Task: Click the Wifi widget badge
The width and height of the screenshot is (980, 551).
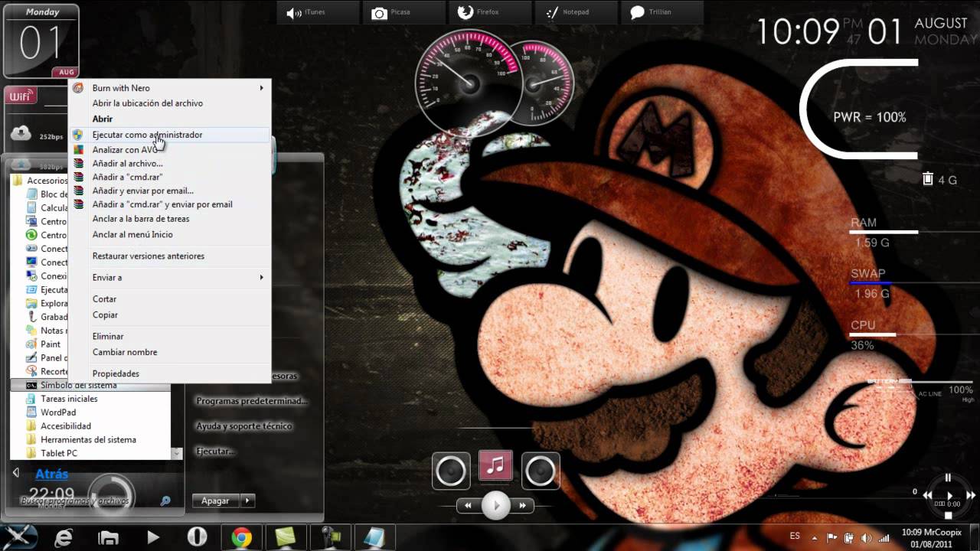Action: coord(21,96)
